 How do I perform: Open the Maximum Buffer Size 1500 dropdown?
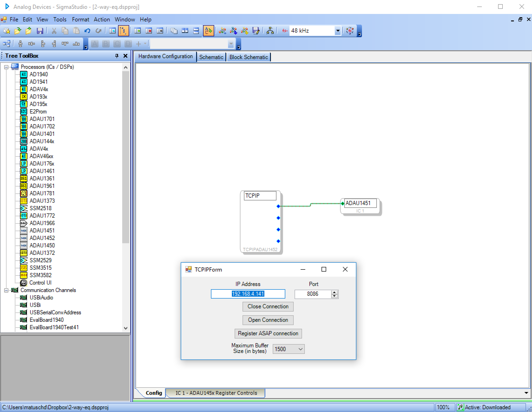tap(301, 349)
